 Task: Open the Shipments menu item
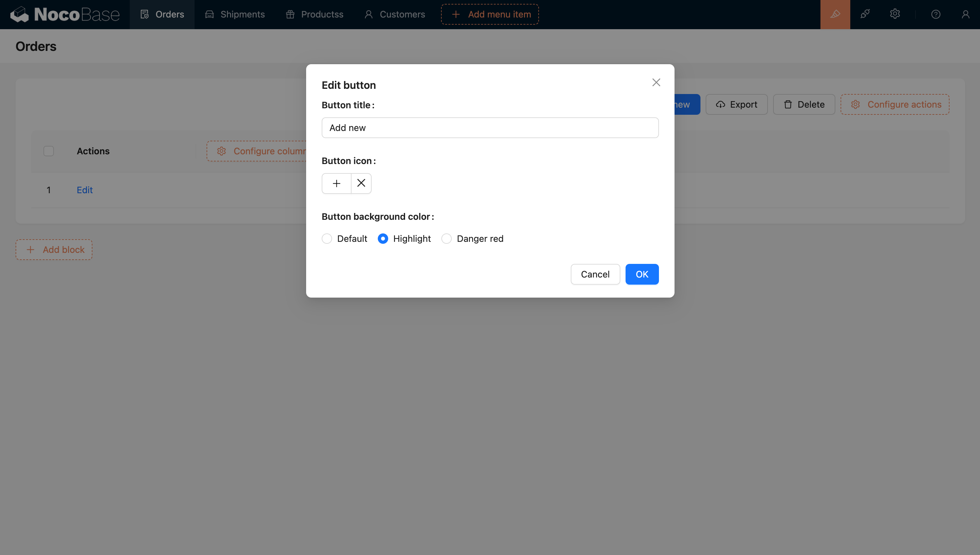click(235, 15)
